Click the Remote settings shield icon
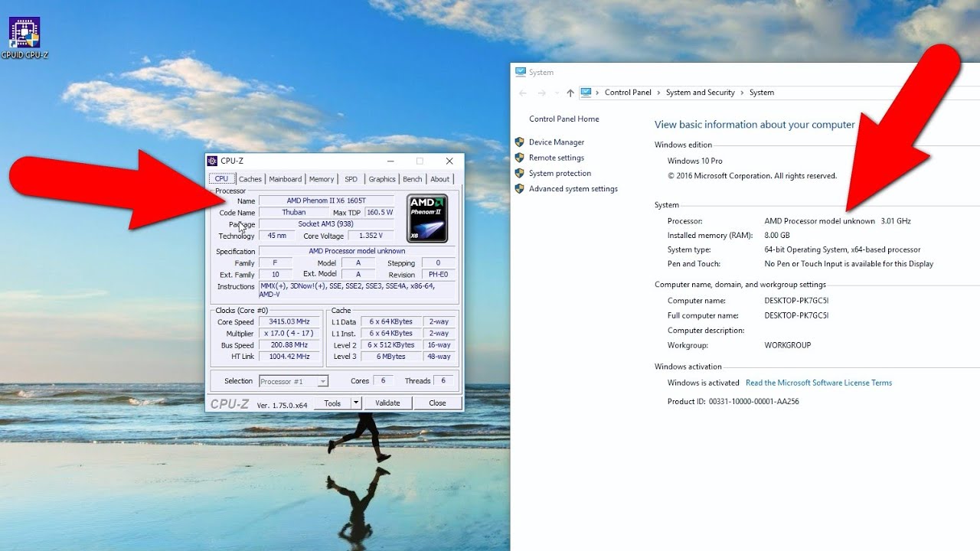Image resolution: width=980 pixels, height=551 pixels. [520, 158]
